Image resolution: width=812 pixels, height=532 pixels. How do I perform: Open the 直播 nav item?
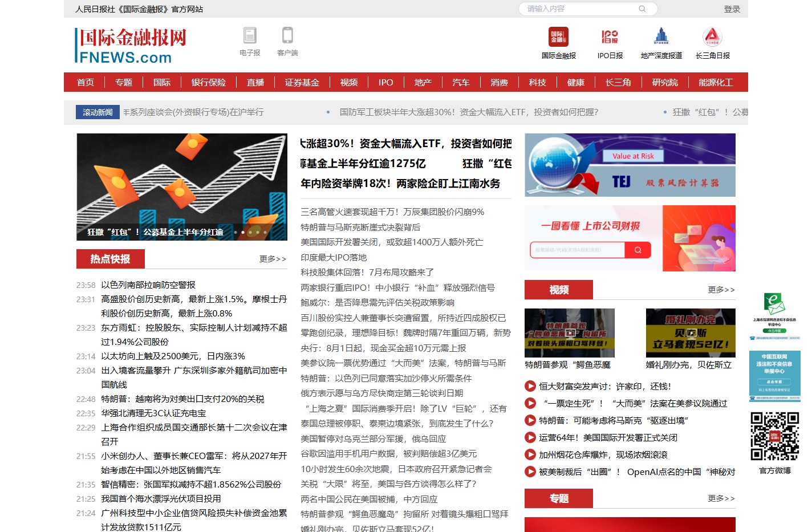[x=255, y=82]
